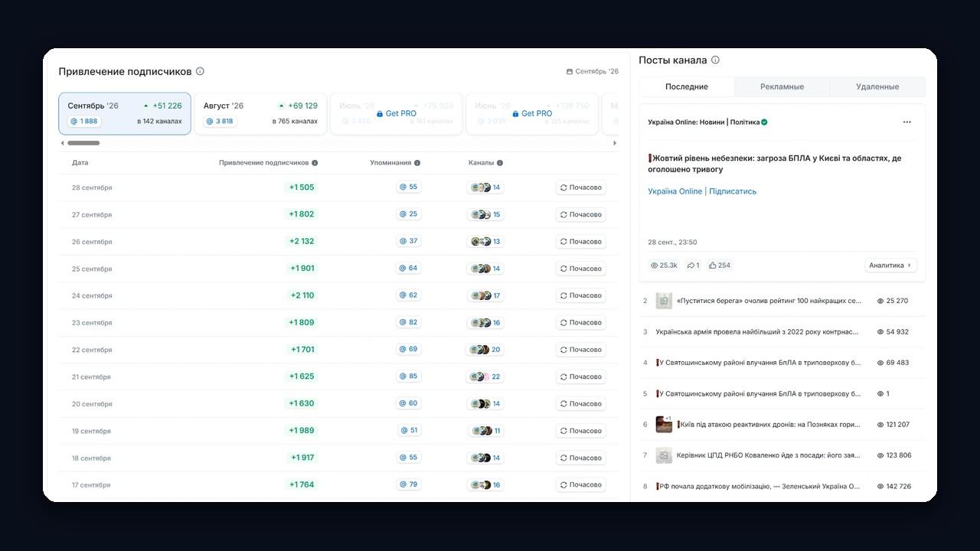980x551 pixels.
Task: Click info icon next to Привлечение подписчиков title
Action: click(200, 71)
